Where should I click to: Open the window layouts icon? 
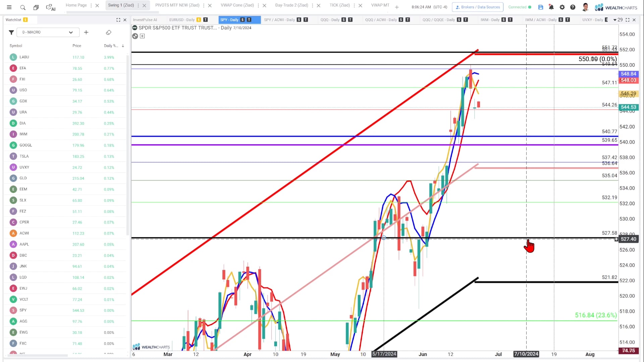tap(36, 7)
